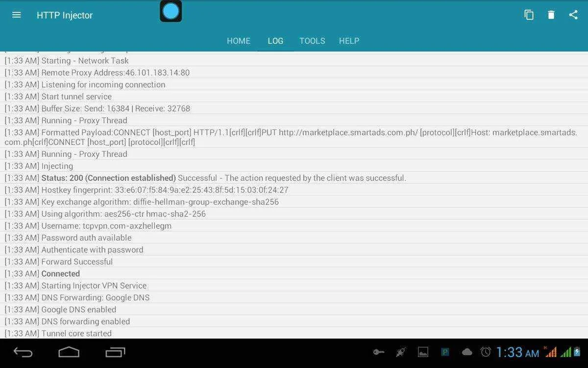588x368 pixels.
Task: Tap the Android back button
Action: pyautogui.click(x=23, y=352)
